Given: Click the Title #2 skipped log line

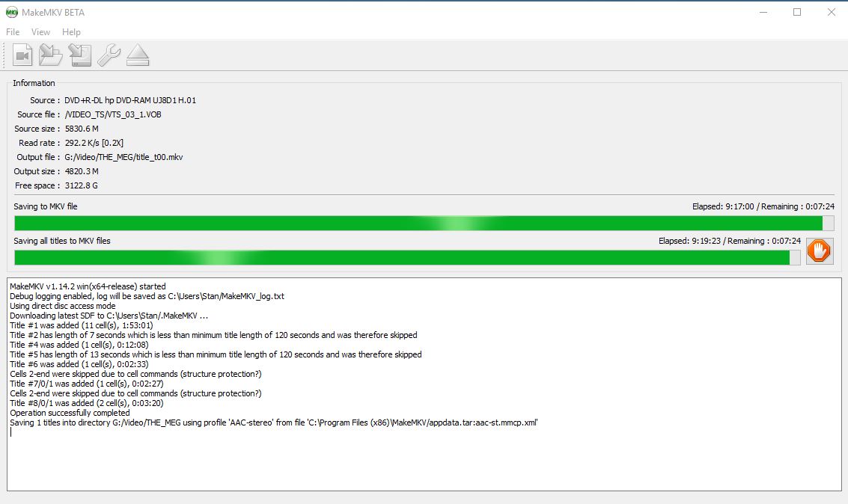Looking at the screenshot, I should click(213, 335).
